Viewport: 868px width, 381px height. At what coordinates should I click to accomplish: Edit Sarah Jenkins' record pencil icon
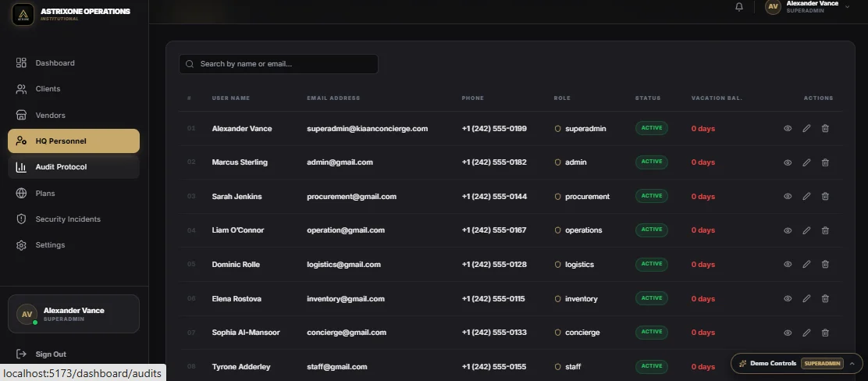pos(806,197)
